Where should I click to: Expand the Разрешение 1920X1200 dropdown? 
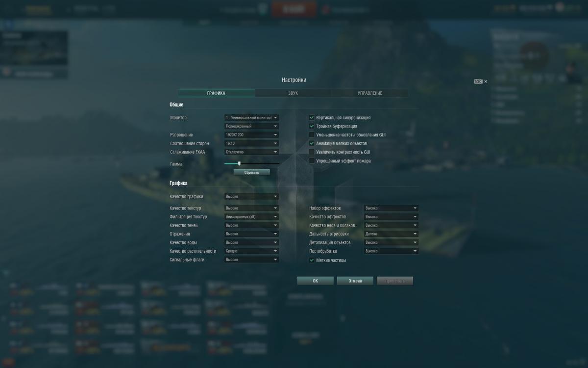click(251, 135)
